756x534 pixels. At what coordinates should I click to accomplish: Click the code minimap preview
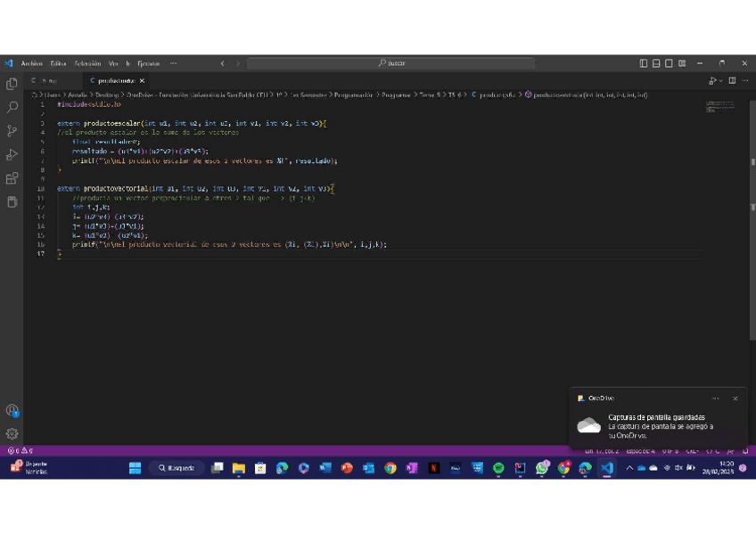(720, 107)
